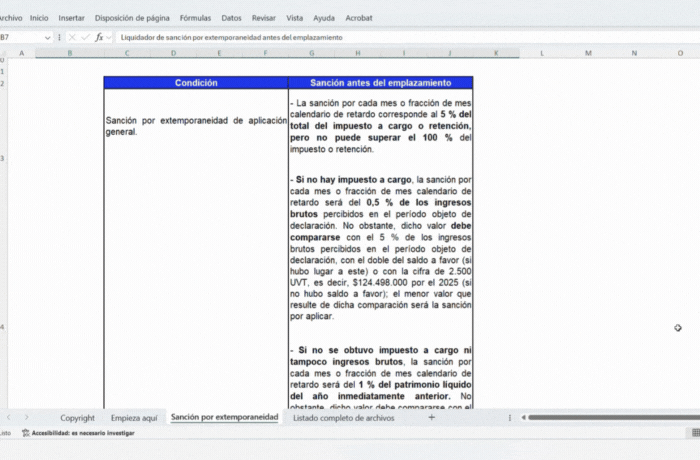Select column M header
Screen dimensions: 700x460
click(x=588, y=53)
